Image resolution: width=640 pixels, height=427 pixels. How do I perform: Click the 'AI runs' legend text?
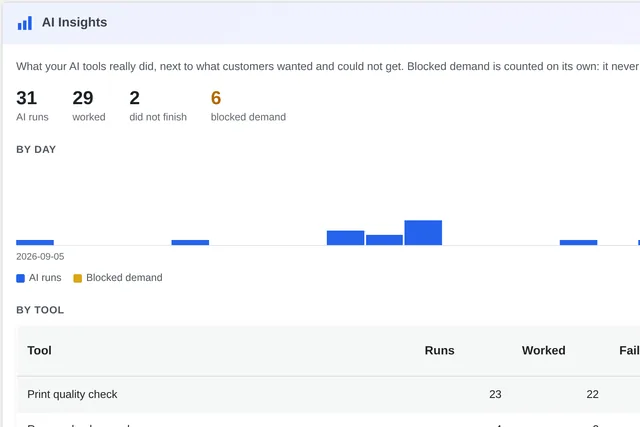pos(45,278)
